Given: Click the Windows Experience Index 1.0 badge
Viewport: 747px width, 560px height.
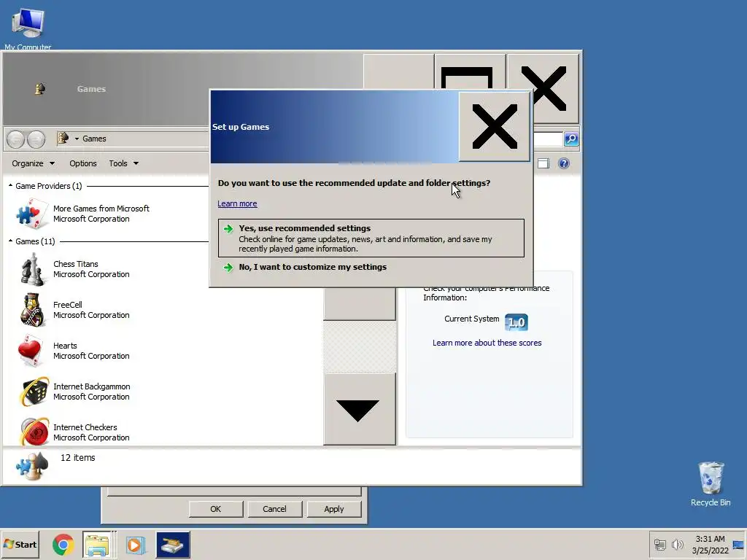Looking at the screenshot, I should click(516, 322).
